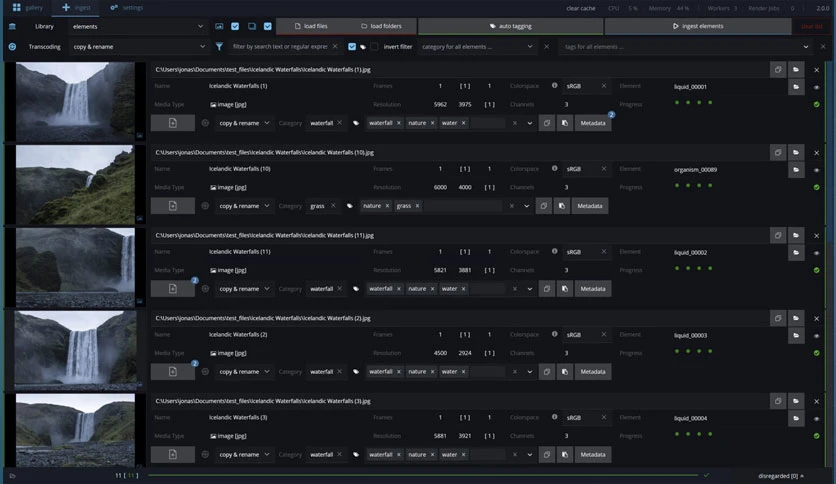Clear the category for all elements field
836x484 pixels.
click(546, 46)
